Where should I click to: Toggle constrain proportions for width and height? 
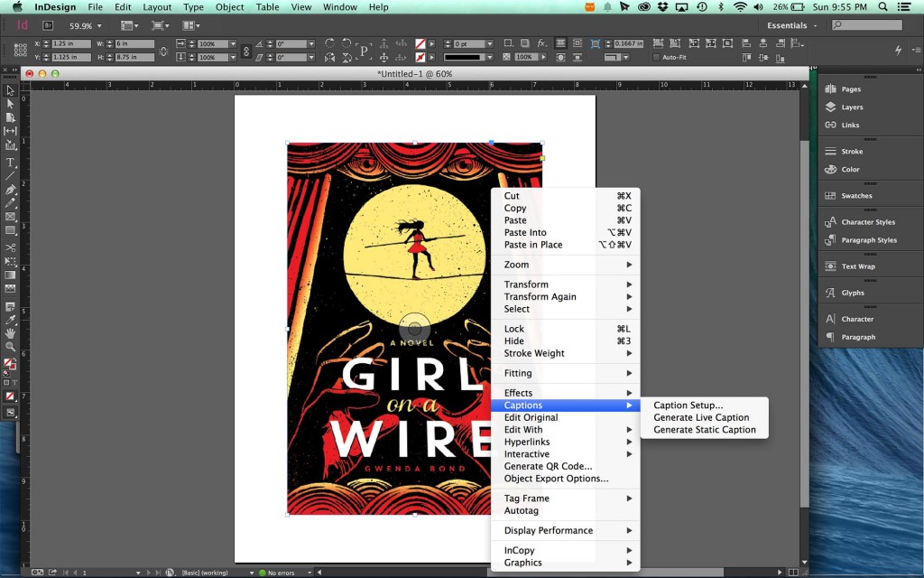(x=163, y=51)
